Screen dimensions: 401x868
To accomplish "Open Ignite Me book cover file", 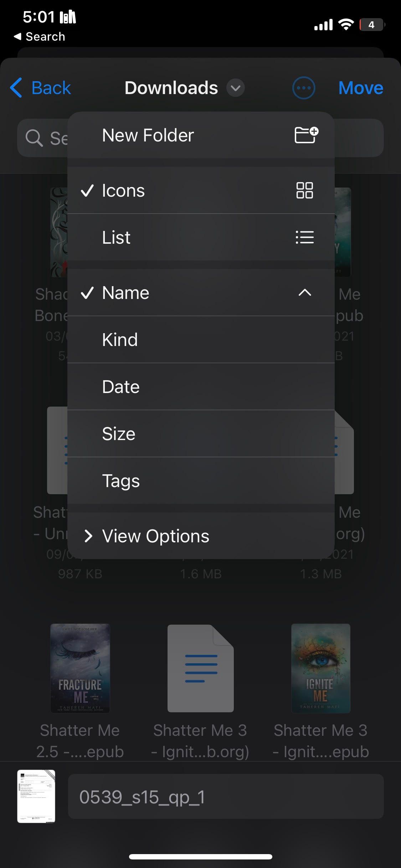I will click(321, 668).
